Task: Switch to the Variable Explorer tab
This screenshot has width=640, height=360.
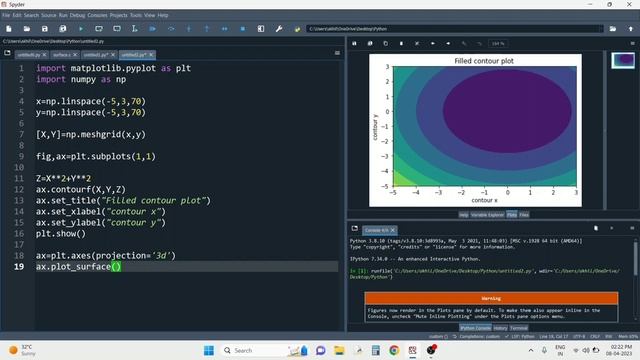Action: (487, 215)
